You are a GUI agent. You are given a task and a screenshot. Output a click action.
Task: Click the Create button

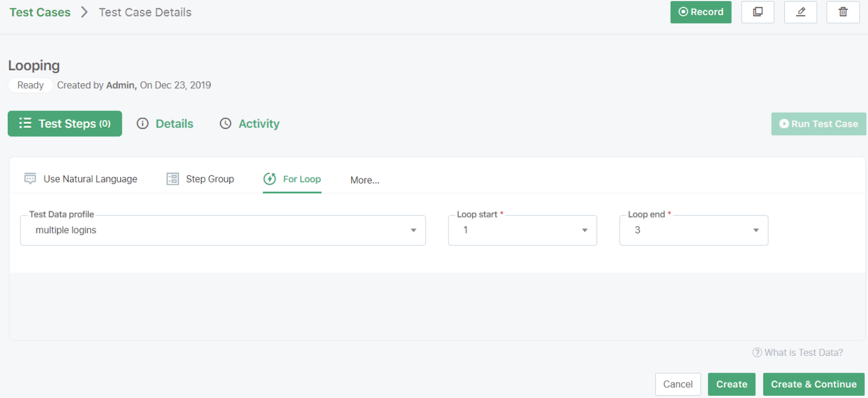(731, 384)
